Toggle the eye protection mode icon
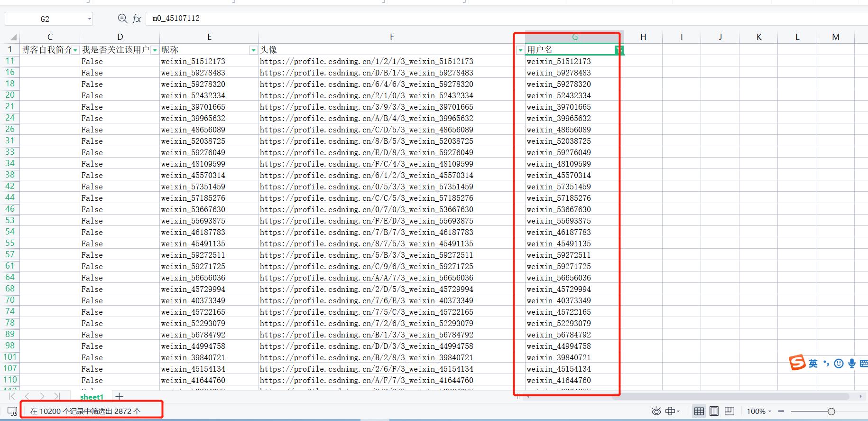Viewport: 868px width, 421px height. (x=656, y=411)
